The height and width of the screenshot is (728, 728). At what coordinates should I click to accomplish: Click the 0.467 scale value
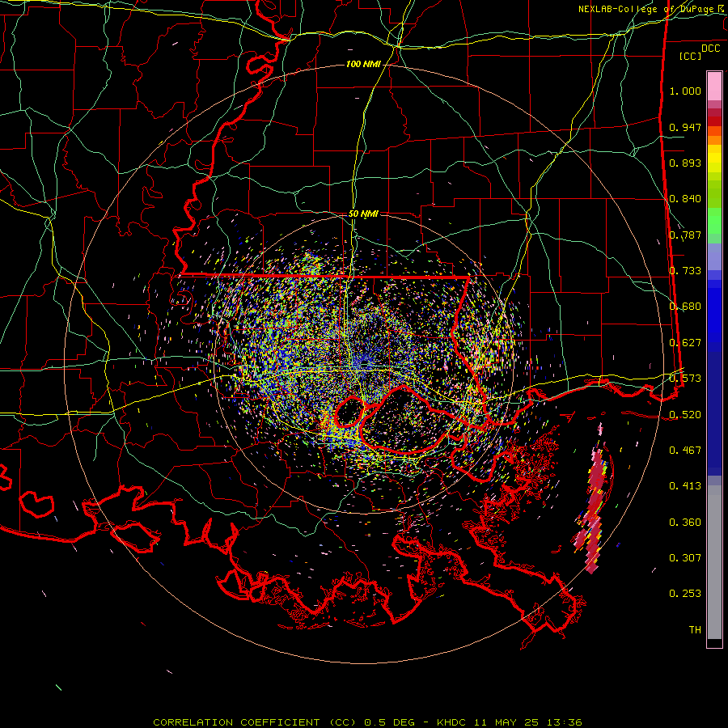pyautogui.click(x=685, y=451)
